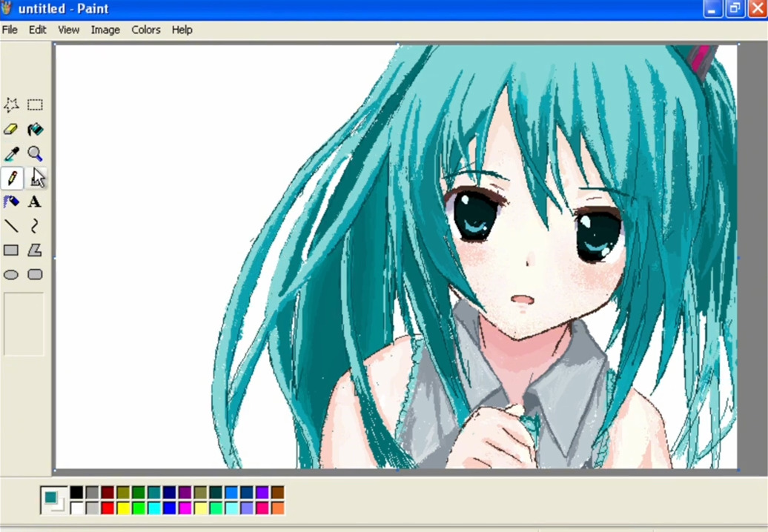
Task: Select the pale cyan bottom row swatch
Action: (231, 508)
